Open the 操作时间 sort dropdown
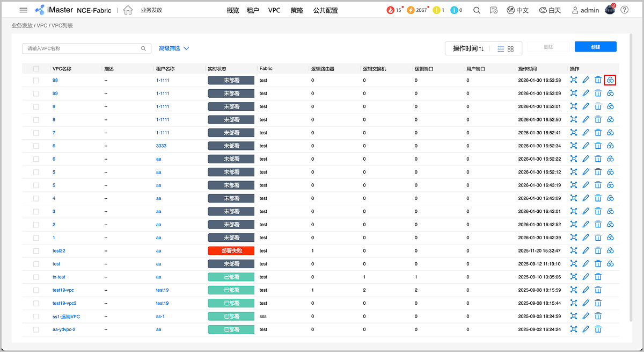This screenshot has height=352, width=644. pyautogui.click(x=468, y=49)
